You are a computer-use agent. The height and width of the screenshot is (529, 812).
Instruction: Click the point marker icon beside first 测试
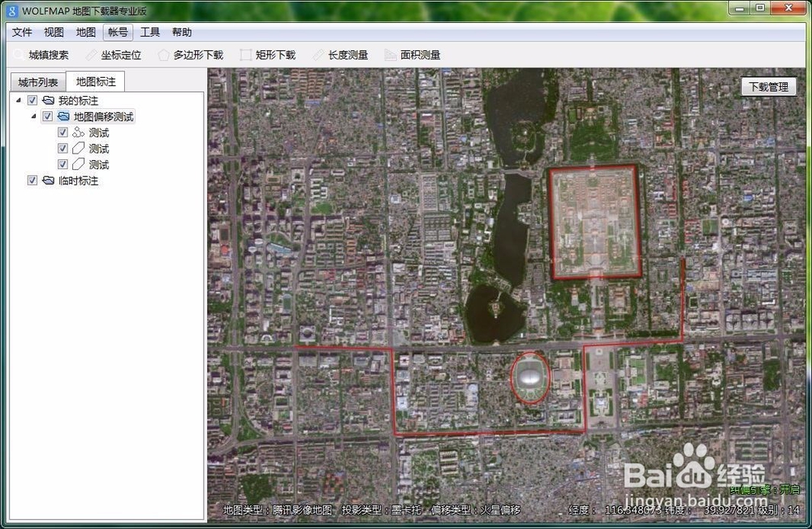pos(80,132)
